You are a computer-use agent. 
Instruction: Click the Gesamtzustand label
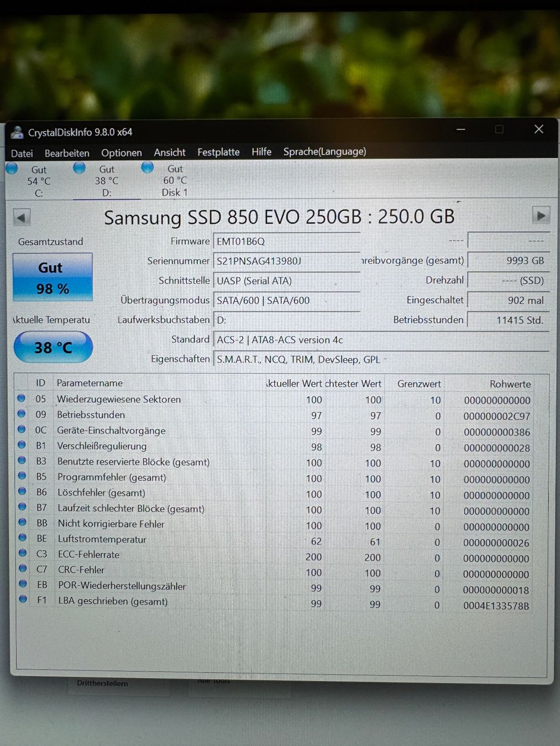[50, 241]
